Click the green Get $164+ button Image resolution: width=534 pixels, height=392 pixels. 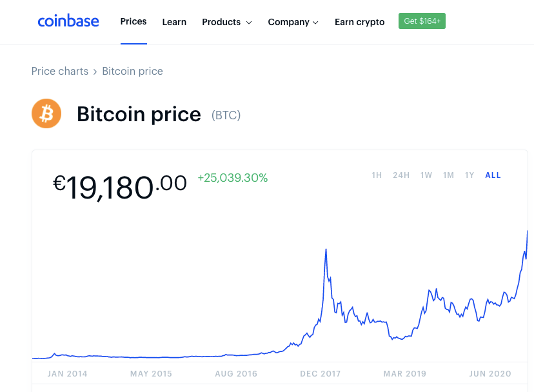point(422,21)
